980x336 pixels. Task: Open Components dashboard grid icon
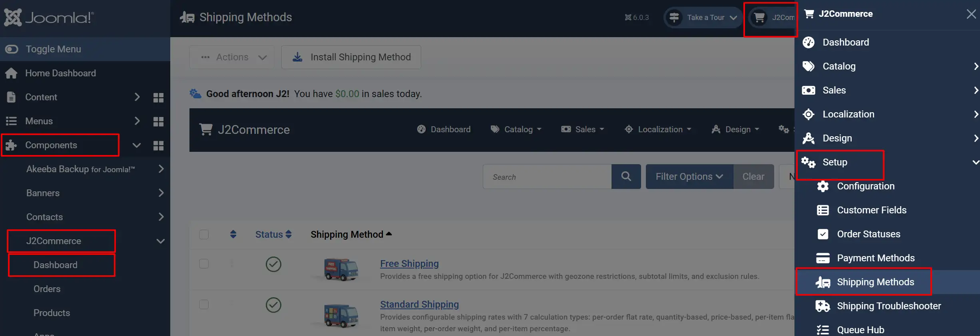coord(158,145)
